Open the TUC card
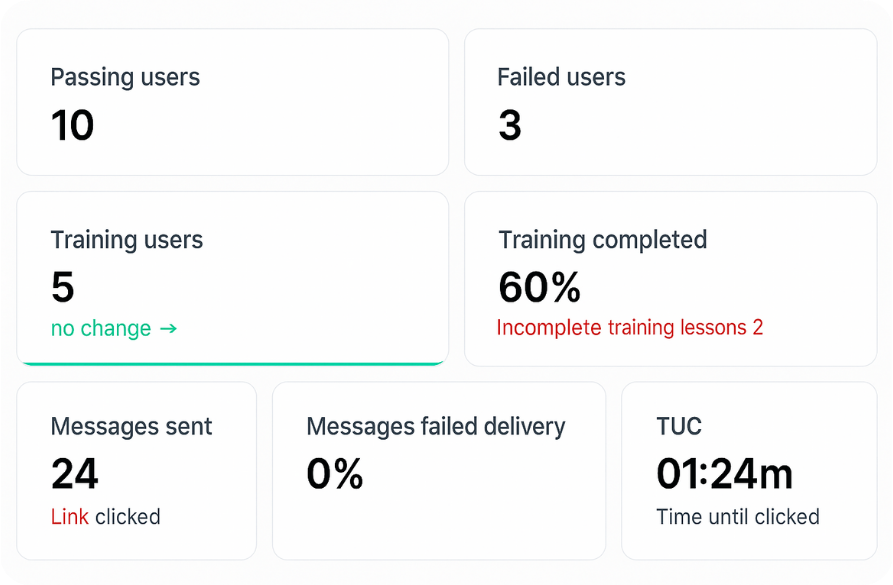 [750, 470]
